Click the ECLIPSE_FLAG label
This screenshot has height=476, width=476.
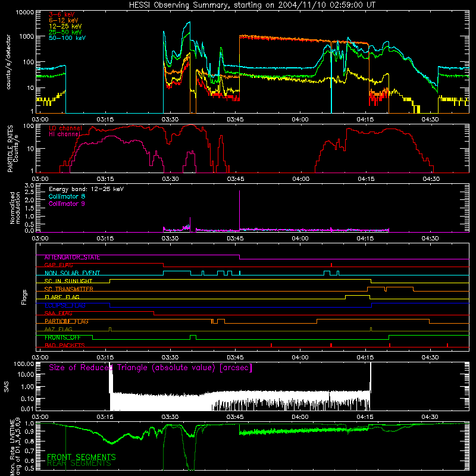pos(65,305)
